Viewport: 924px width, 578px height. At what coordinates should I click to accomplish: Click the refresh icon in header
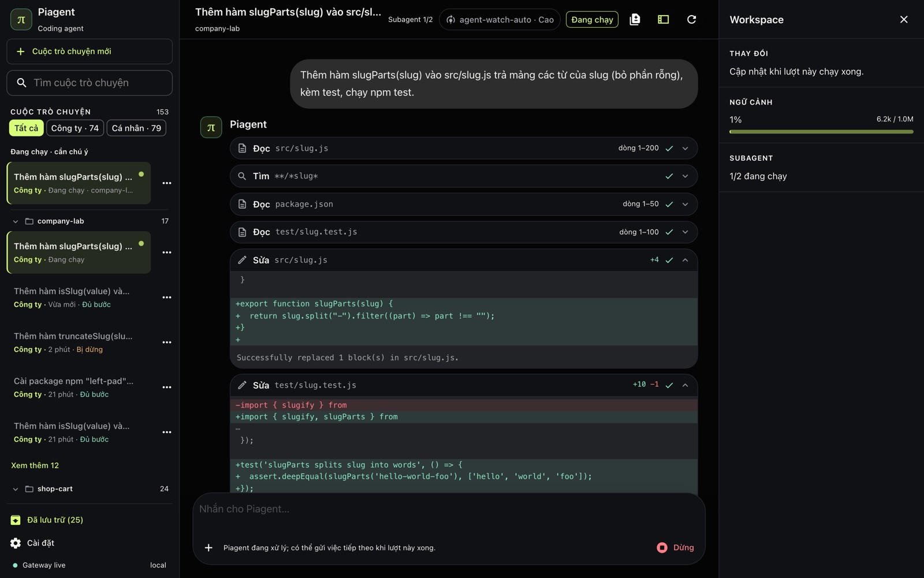[x=691, y=20]
